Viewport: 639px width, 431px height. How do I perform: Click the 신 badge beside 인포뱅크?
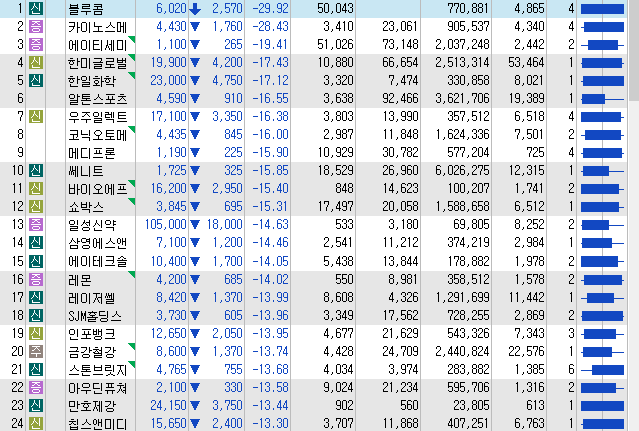point(36,333)
